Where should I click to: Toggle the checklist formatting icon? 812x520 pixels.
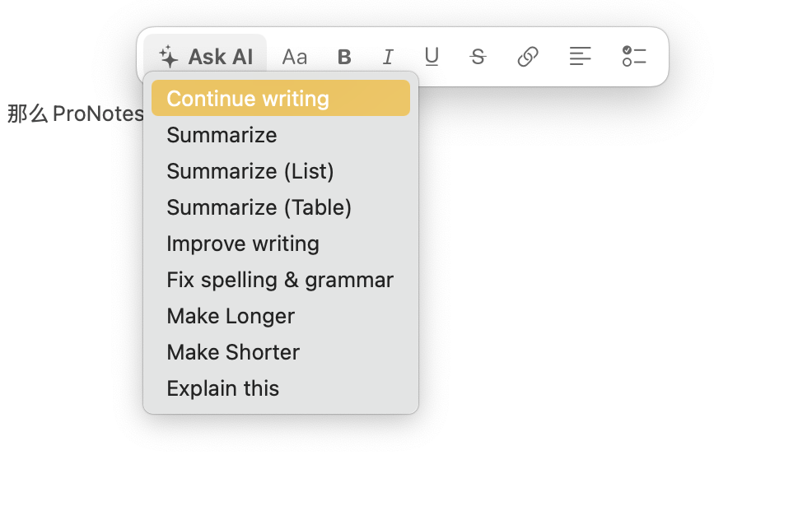[634, 57]
